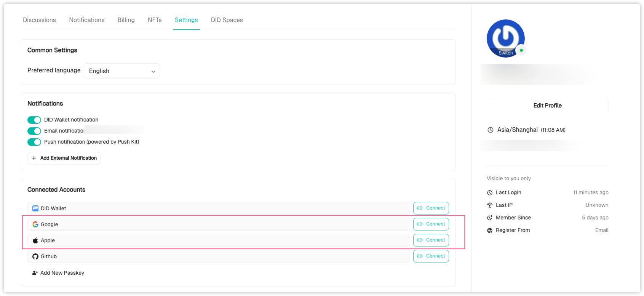
Task: Click the Last IP fingerprint icon
Action: pyautogui.click(x=490, y=205)
